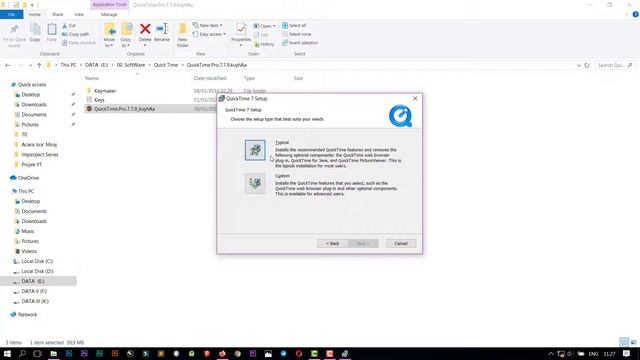640x360 pixels.
Task: Click the Paste icon in ribbon
Action: (51, 33)
